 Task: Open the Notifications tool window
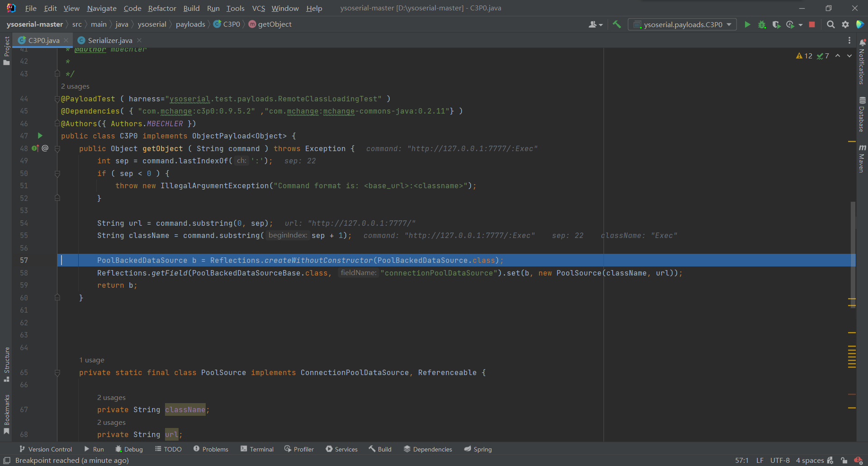coord(862,62)
